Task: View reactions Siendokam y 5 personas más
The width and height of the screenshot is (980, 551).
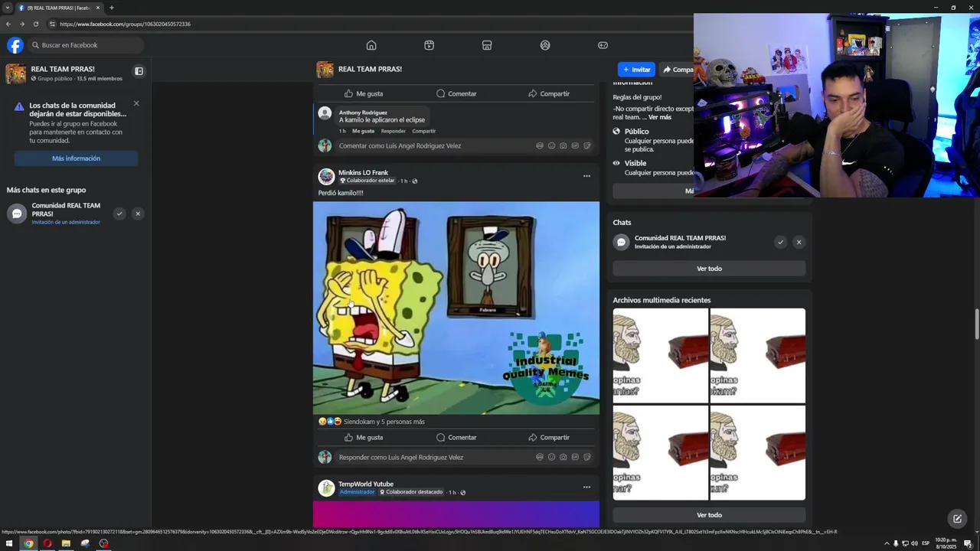Action: pyautogui.click(x=384, y=422)
